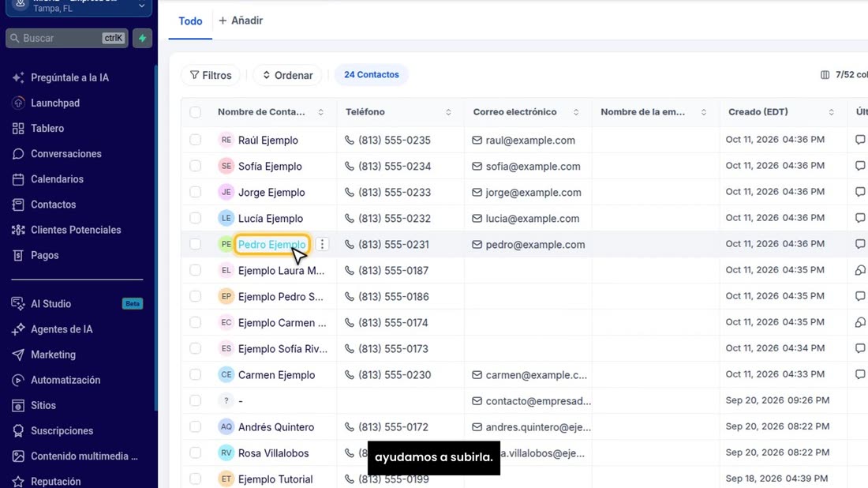Viewport: 868px width, 488px height.
Task: Click the search field Buscar
Action: (67, 38)
